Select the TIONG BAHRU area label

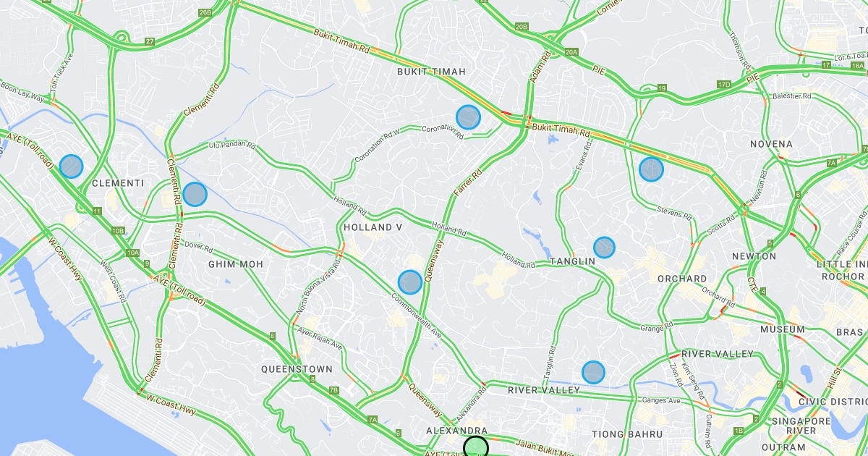pyautogui.click(x=627, y=434)
